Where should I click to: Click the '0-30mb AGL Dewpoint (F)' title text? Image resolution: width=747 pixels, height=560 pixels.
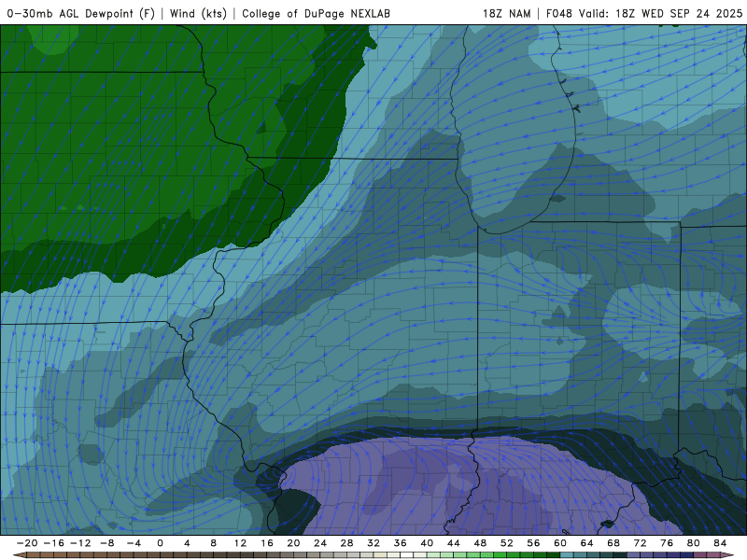(81, 14)
